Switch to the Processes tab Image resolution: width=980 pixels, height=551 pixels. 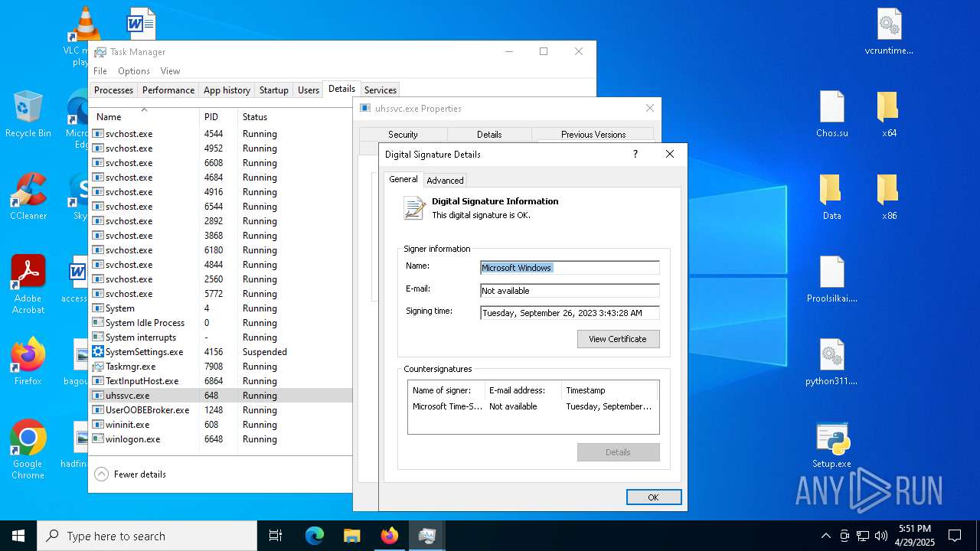(x=113, y=90)
